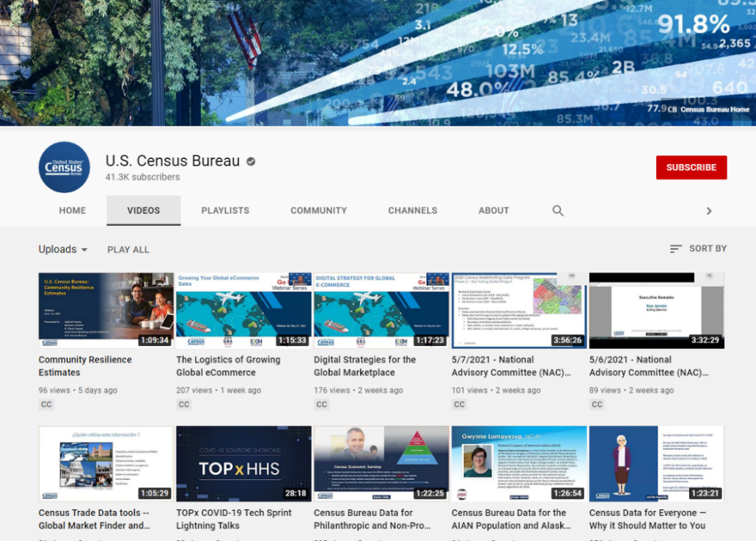Open Census Bureau Data for Philanthropic title
This screenshot has width=756, height=541.
tap(372, 519)
